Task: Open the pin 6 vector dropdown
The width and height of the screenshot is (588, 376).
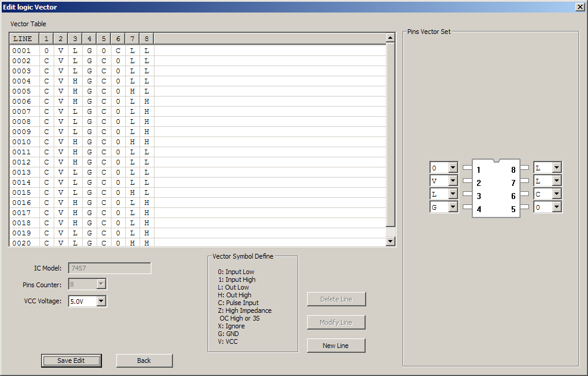Action: [x=556, y=194]
